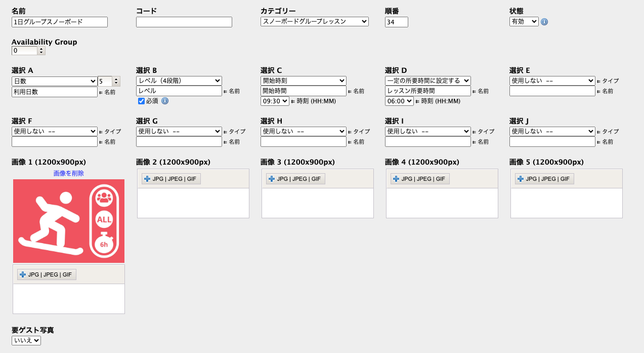Open the 要ゲスト写真 dropdown
The width and height of the screenshot is (644, 353).
(26, 340)
